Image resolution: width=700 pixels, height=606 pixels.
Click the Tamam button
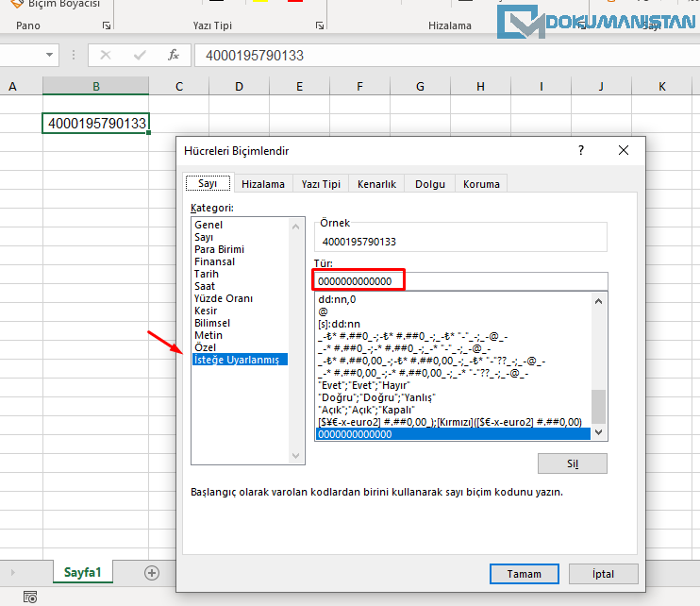525,574
